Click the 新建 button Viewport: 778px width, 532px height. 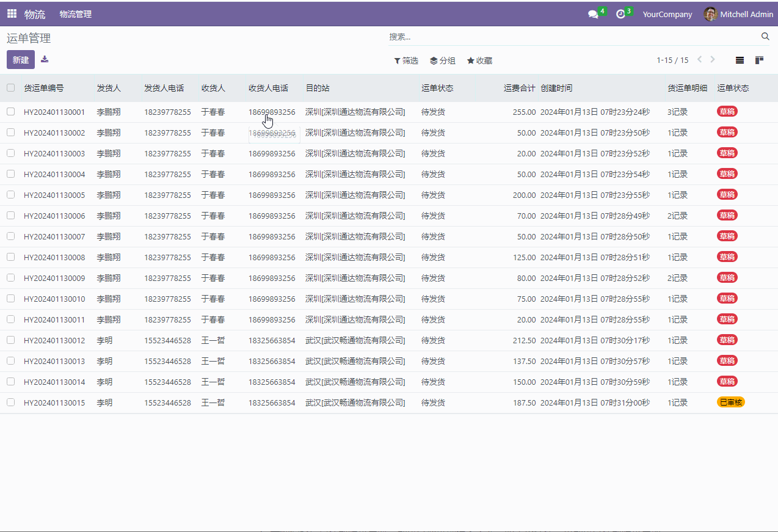(21, 60)
